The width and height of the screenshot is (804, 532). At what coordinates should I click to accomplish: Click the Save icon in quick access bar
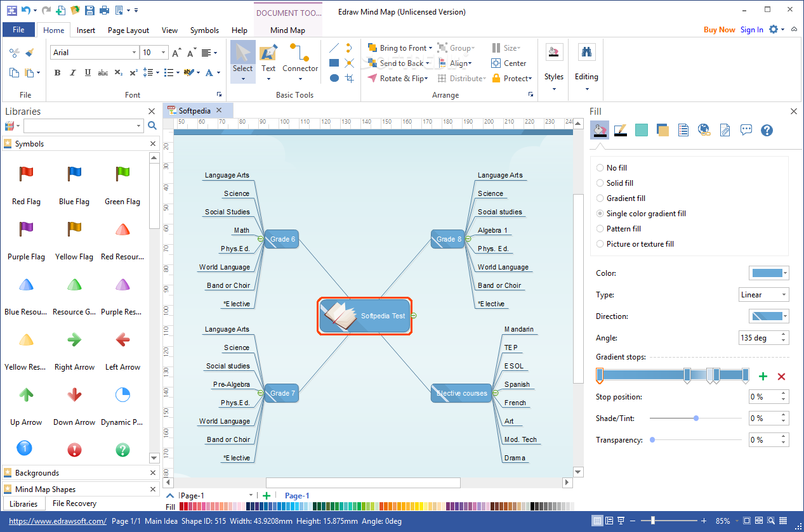(x=89, y=10)
